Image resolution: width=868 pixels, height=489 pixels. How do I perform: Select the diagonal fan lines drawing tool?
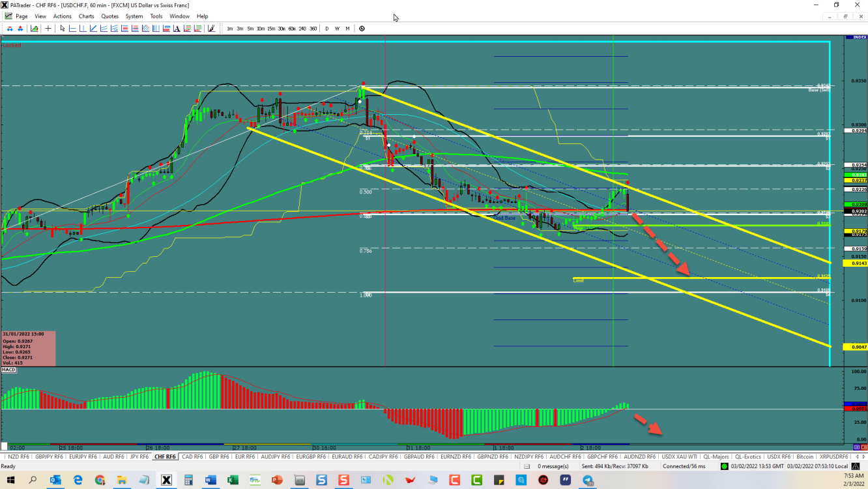point(145,29)
